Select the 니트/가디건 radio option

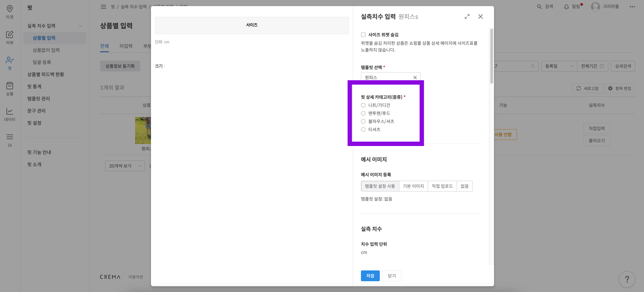(363, 105)
